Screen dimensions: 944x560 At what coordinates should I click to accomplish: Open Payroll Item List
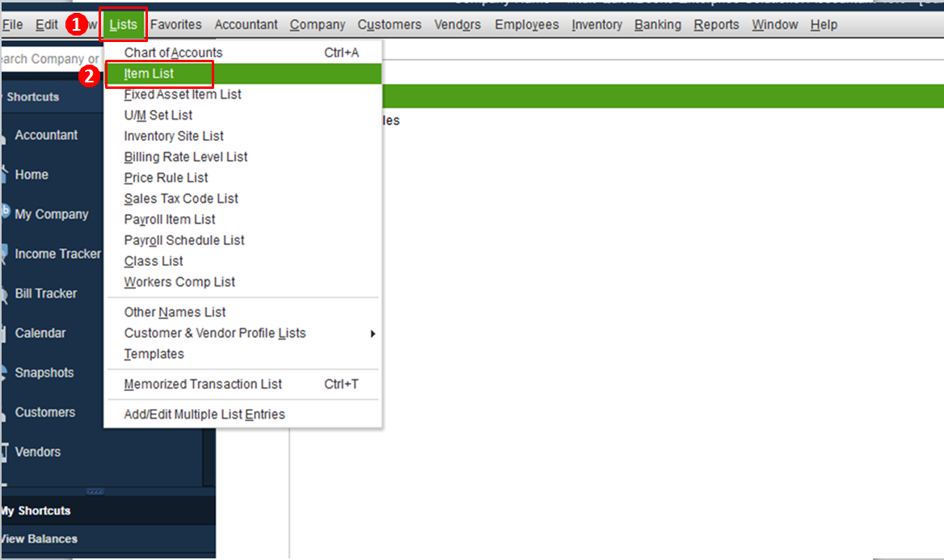(x=242, y=220)
